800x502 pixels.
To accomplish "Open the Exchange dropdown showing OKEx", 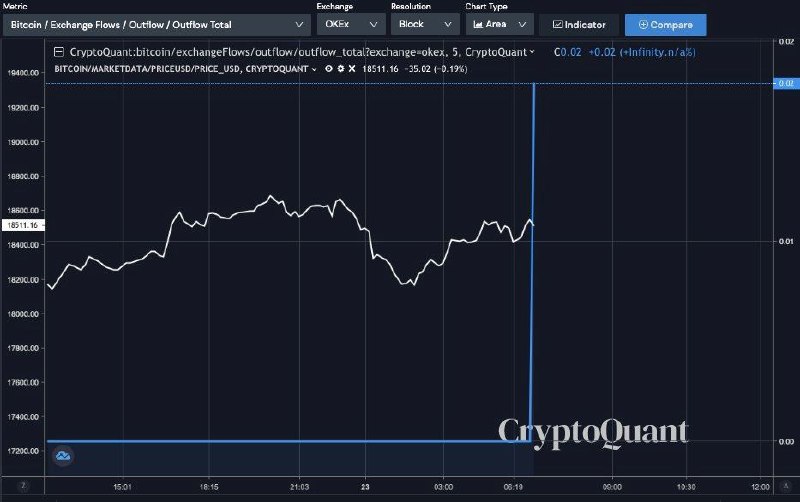I will coord(351,24).
